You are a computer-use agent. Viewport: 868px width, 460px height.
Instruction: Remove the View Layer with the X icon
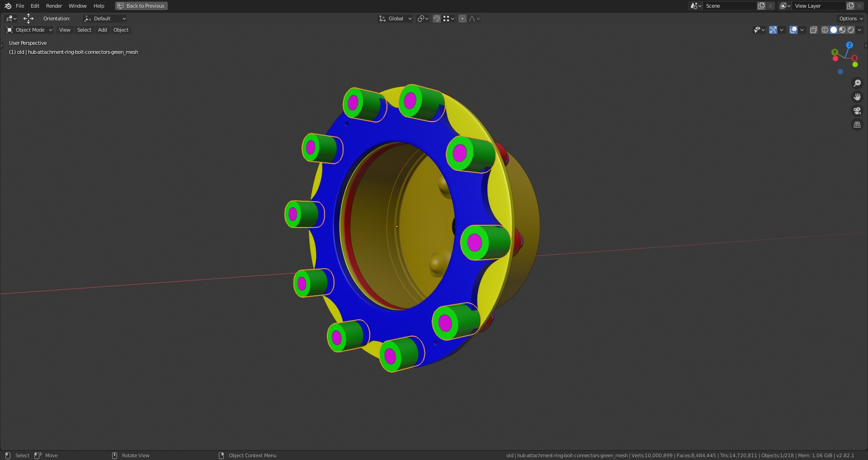click(x=859, y=6)
